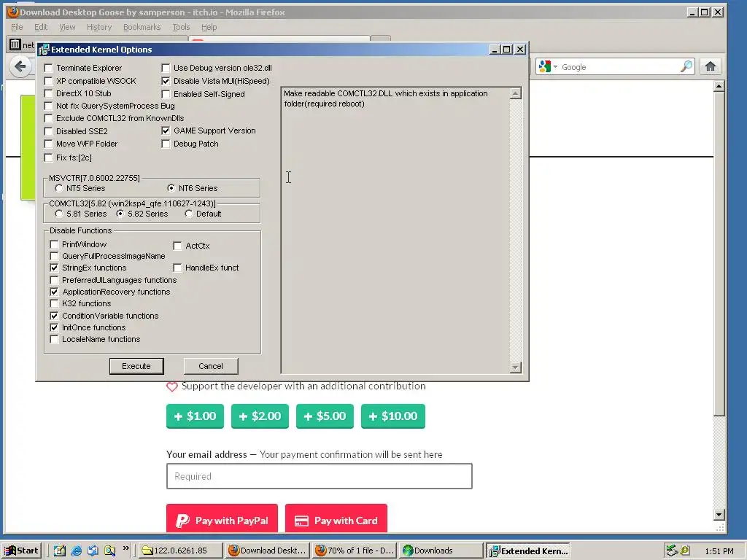This screenshot has height=560, width=747.
Task: Add $5.00 contribution
Action: tap(325, 416)
